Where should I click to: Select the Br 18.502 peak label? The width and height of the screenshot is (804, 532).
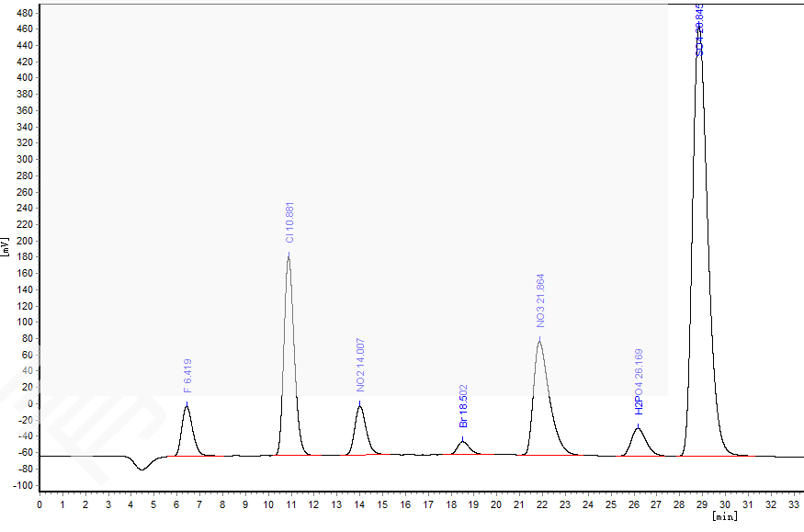464,406
